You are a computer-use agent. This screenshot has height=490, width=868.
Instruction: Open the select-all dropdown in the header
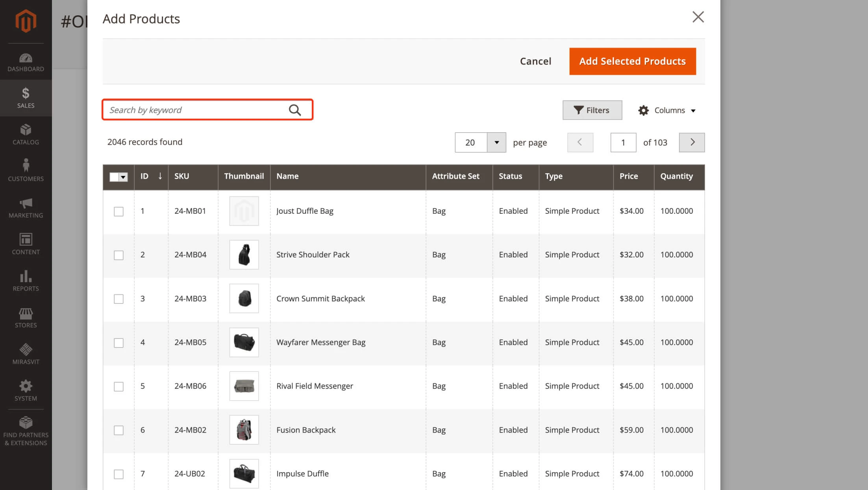pyautogui.click(x=124, y=177)
